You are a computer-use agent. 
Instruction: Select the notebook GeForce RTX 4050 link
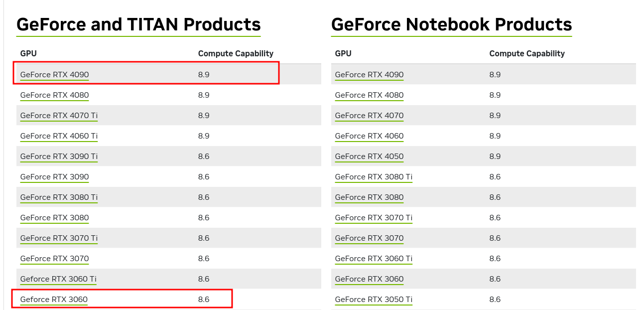pyautogui.click(x=369, y=156)
